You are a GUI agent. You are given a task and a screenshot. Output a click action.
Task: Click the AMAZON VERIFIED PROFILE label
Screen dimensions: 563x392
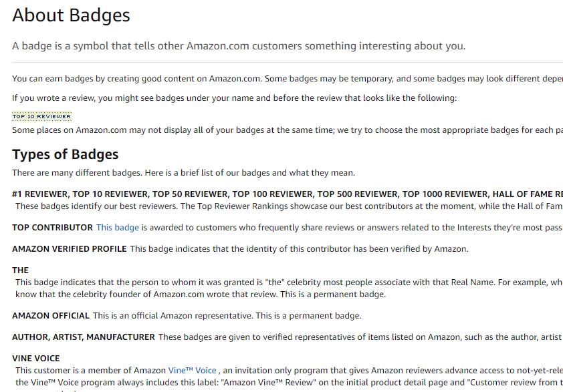pyautogui.click(x=70, y=249)
